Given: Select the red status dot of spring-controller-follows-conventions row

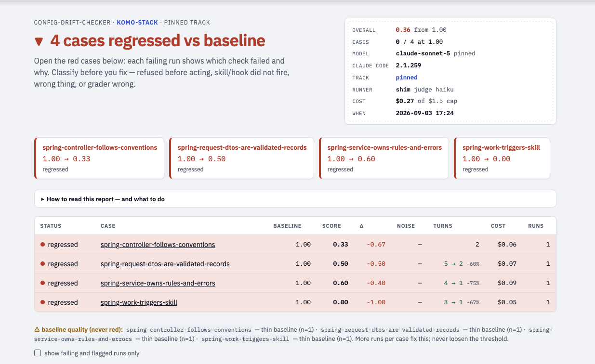Looking at the screenshot, I should (42, 245).
